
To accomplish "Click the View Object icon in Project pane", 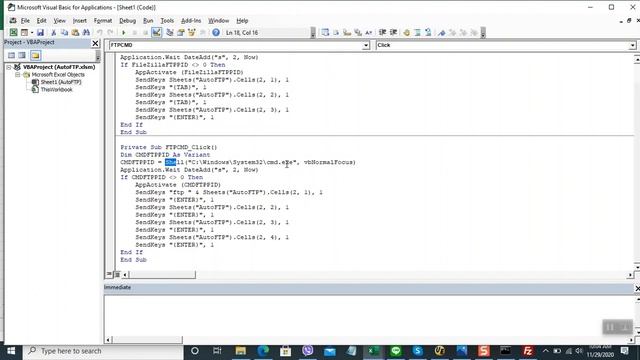I will (22, 56).
